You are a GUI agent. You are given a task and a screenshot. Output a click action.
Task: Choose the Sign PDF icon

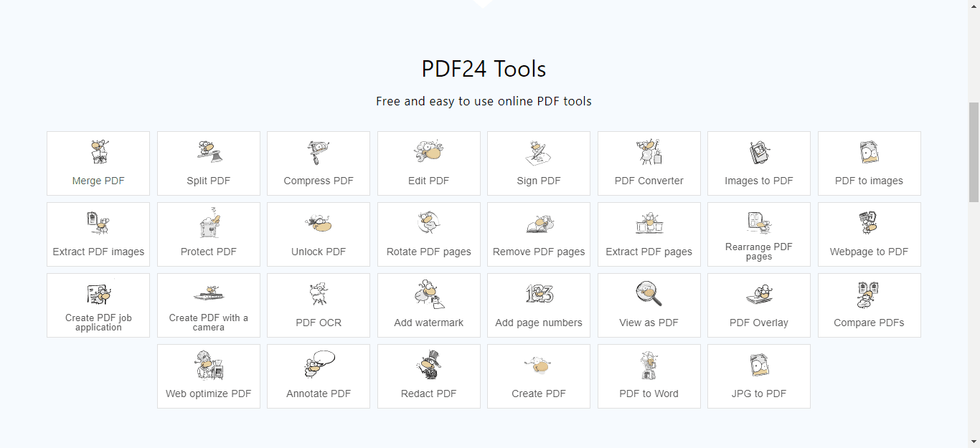(x=539, y=152)
